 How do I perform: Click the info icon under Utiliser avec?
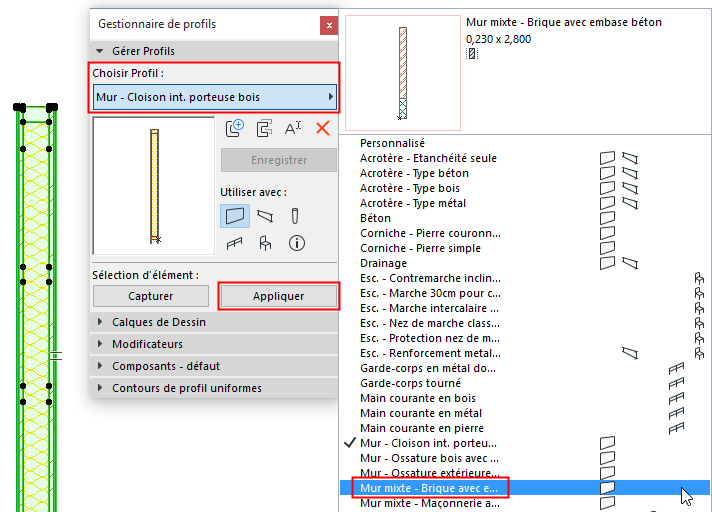(x=297, y=243)
